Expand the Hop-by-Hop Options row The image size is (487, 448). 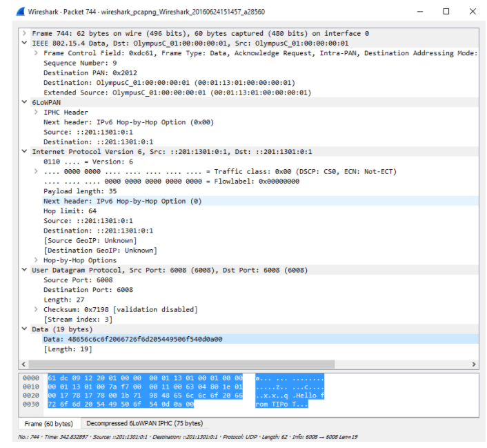coord(36,260)
